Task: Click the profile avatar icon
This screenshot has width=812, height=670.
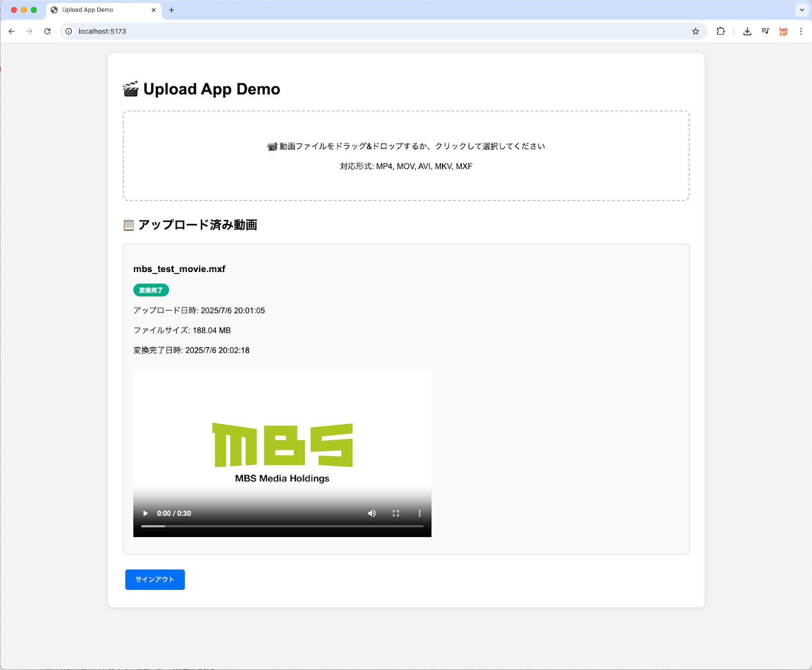Action: [784, 31]
